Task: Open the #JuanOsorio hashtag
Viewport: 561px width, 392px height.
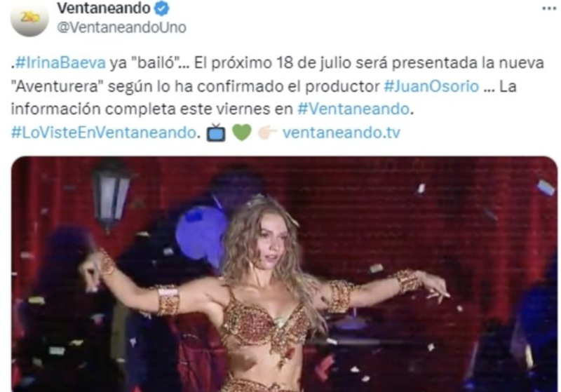Action: 431,86
